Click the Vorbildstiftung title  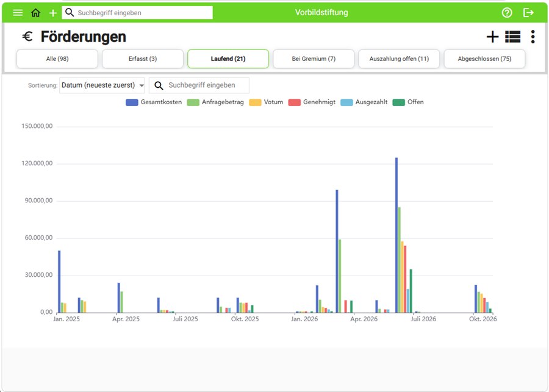pyautogui.click(x=321, y=13)
